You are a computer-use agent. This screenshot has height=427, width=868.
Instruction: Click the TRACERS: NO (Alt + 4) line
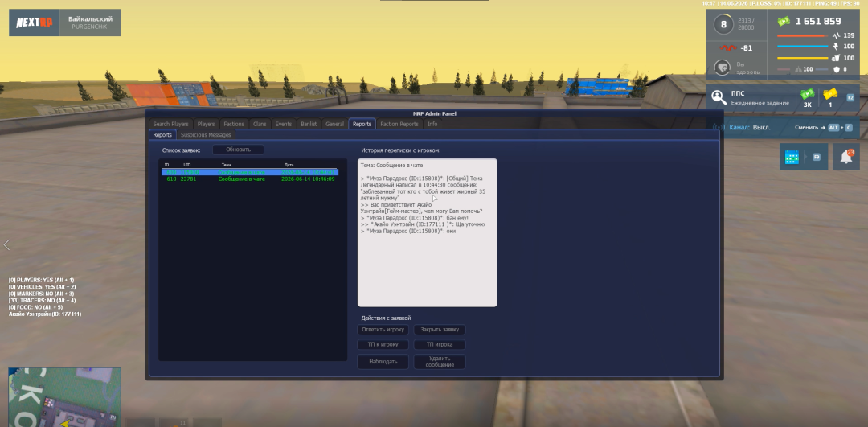42,300
